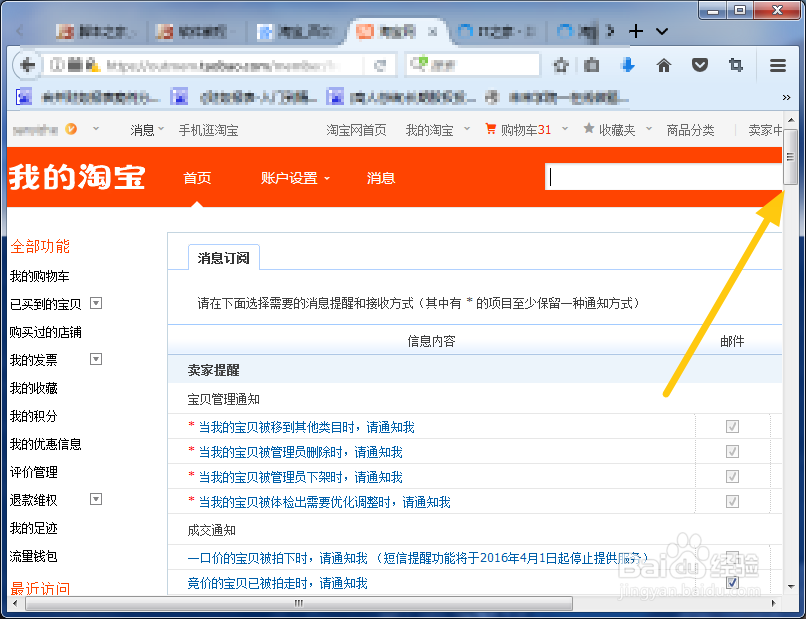
Task: Toggle mail checkbox for 宝贝被体检出需要优化调整
Action: pyautogui.click(x=732, y=501)
